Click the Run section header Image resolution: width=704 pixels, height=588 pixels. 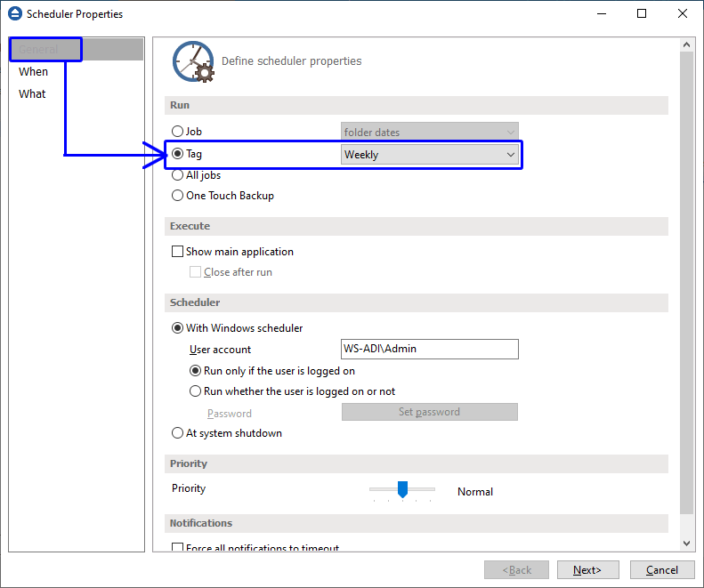pyautogui.click(x=417, y=105)
